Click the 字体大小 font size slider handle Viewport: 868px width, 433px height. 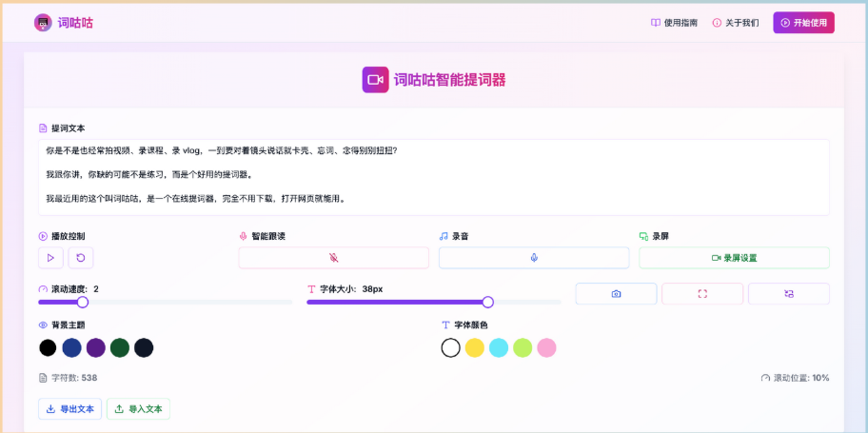pyautogui.click(x=488, y=303)
